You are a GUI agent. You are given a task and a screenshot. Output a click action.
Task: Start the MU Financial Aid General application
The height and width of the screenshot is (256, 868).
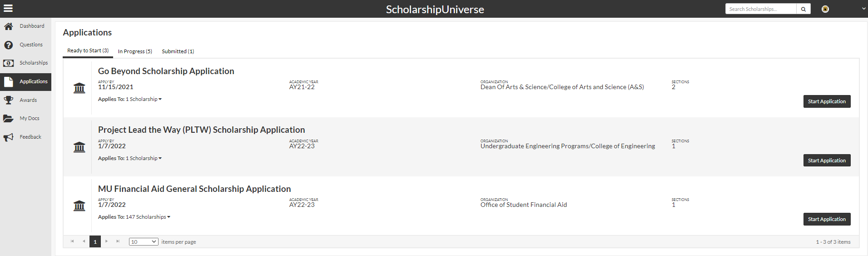(x=827, y=219)
